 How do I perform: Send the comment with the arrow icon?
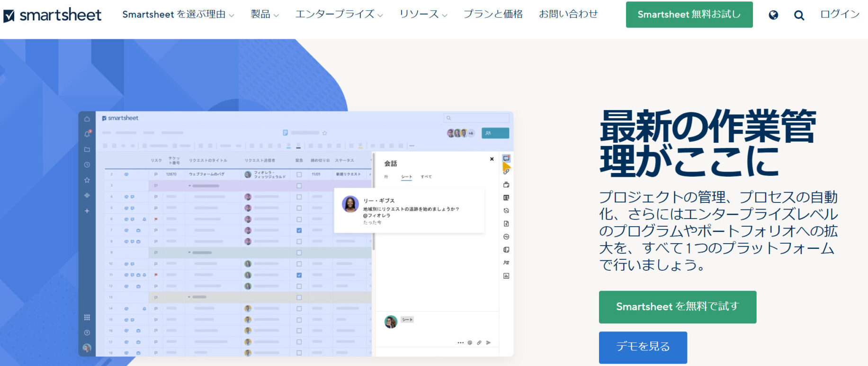coord(489,342)
